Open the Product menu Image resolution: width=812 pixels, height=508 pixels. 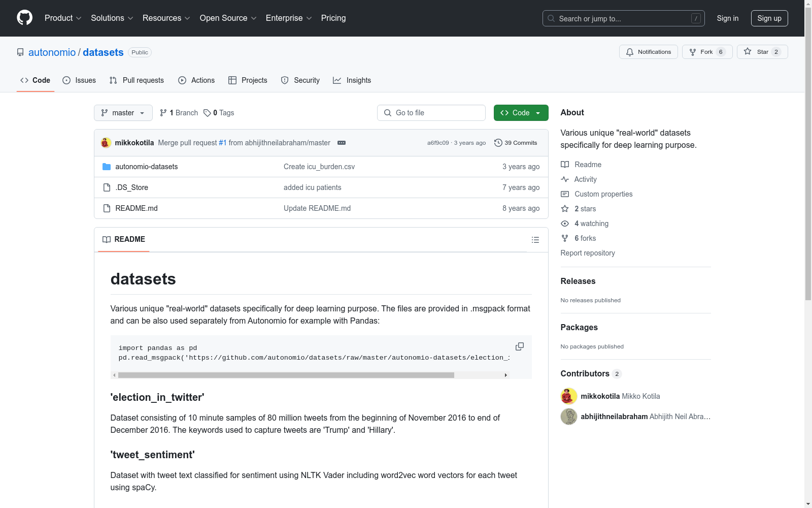pos(63,18)
